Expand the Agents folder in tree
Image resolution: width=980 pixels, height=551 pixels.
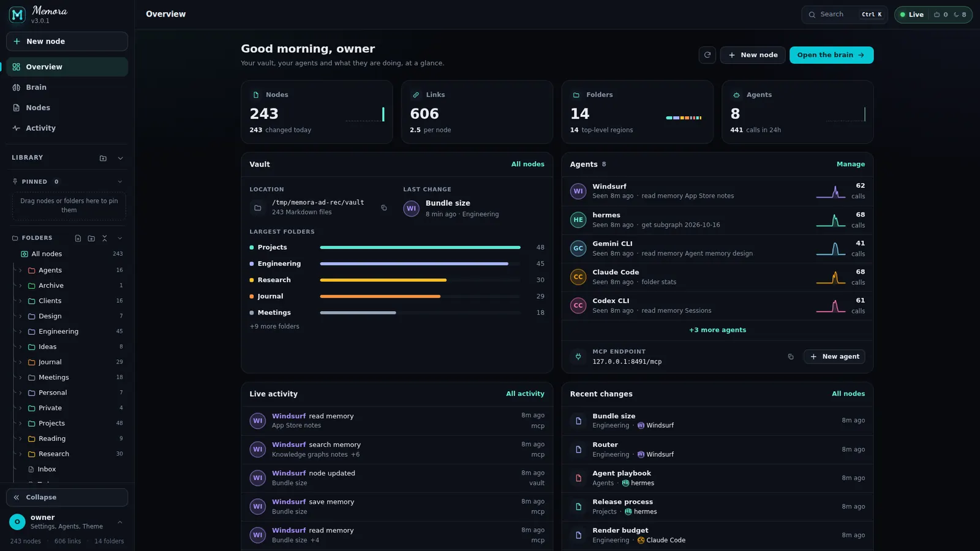click(21, 270)
